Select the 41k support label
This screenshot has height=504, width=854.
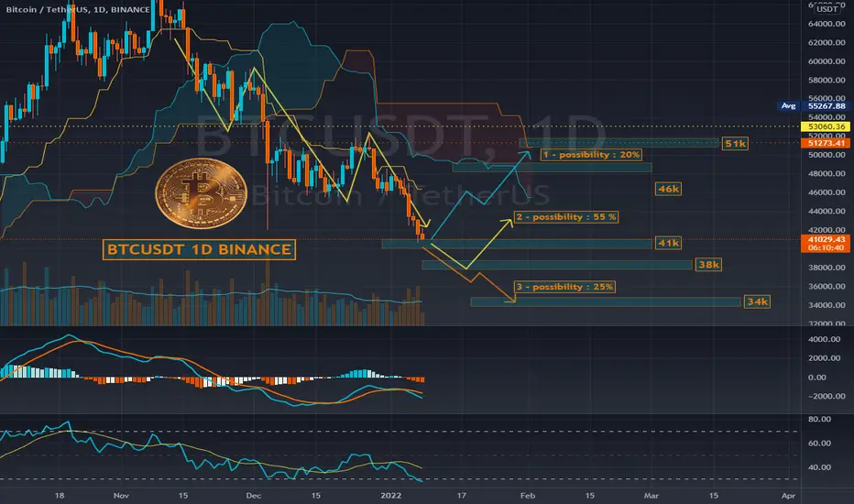pos(668,243)
